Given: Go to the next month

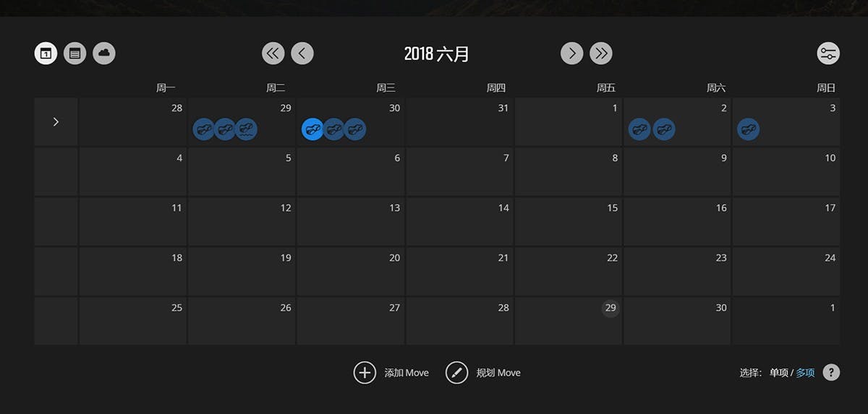Looking at the screenshot, I should click(571, 53).
